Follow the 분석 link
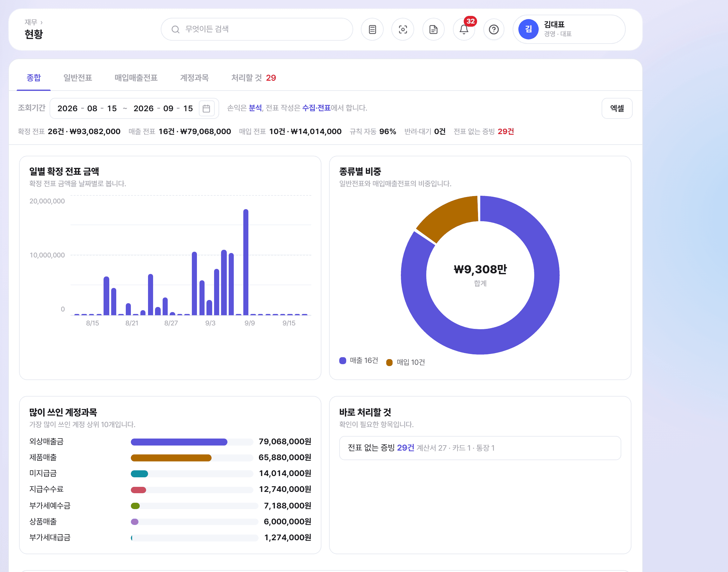 click(255, 108)
